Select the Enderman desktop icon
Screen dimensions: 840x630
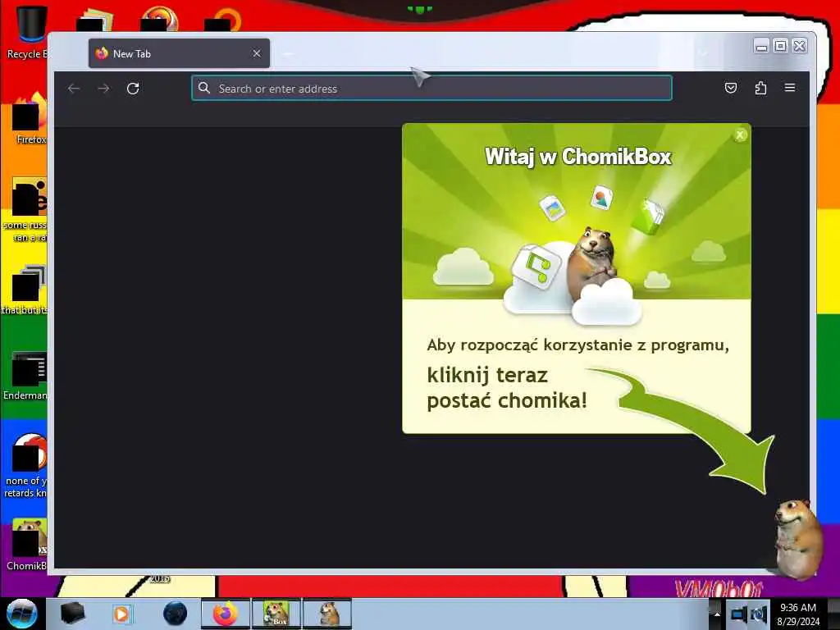tap(25, 375)
